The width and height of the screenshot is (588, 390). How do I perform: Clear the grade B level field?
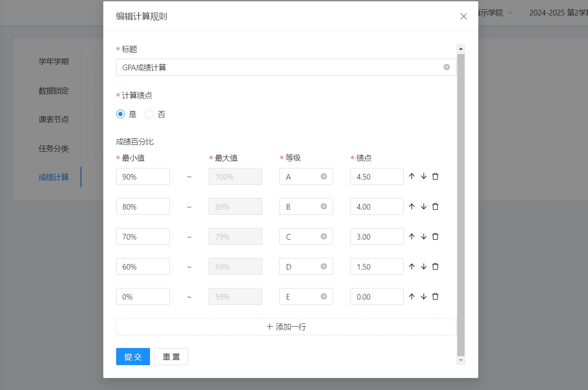(x=324, y=207)
